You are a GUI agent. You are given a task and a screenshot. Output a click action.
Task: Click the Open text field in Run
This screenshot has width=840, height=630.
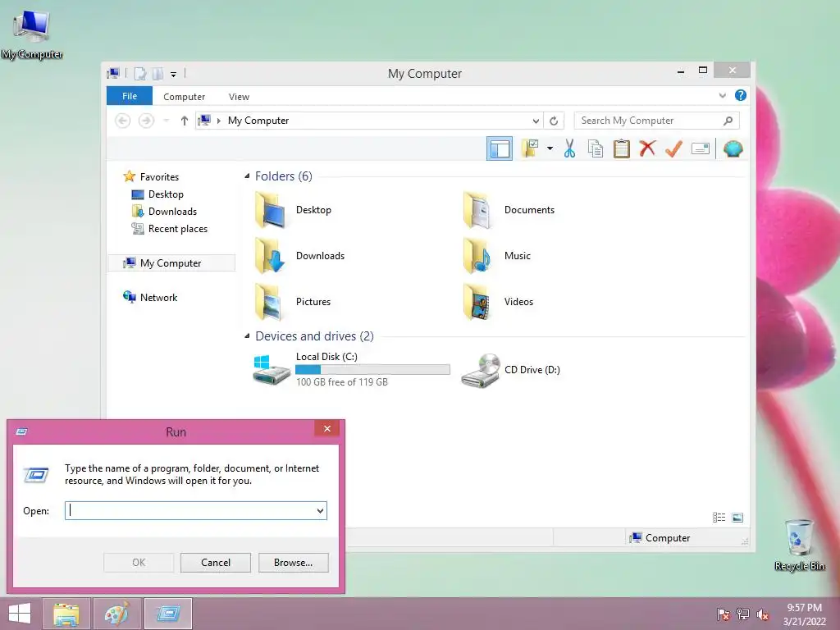(196, 510)
